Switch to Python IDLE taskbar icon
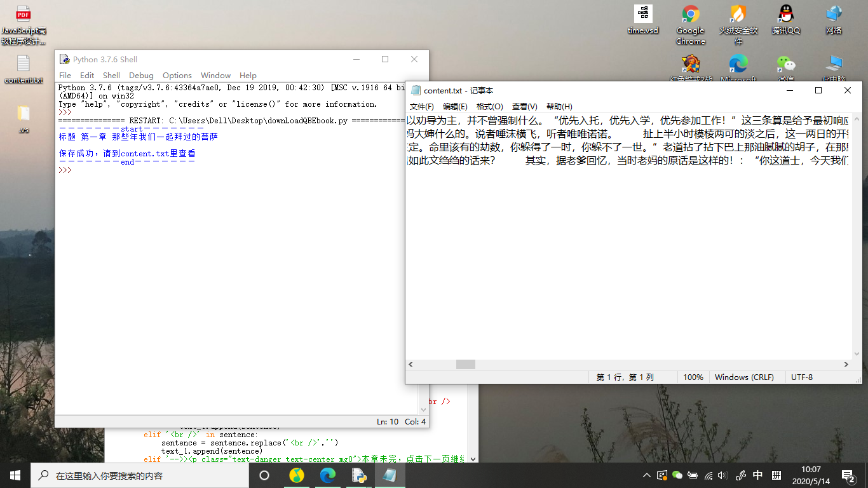 (359, 475)
